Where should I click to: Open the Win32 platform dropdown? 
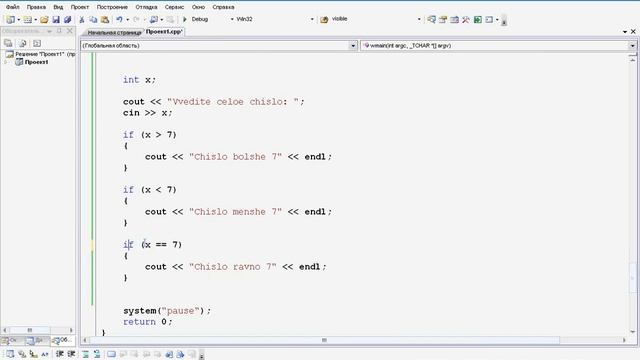pyautogui.click(x=312, y=19)
